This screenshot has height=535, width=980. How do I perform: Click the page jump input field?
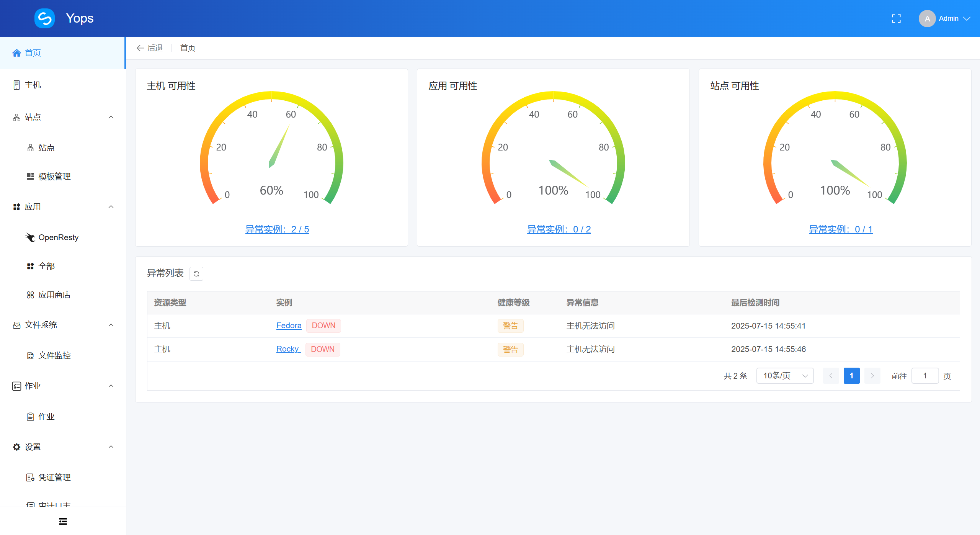point(925,376)
